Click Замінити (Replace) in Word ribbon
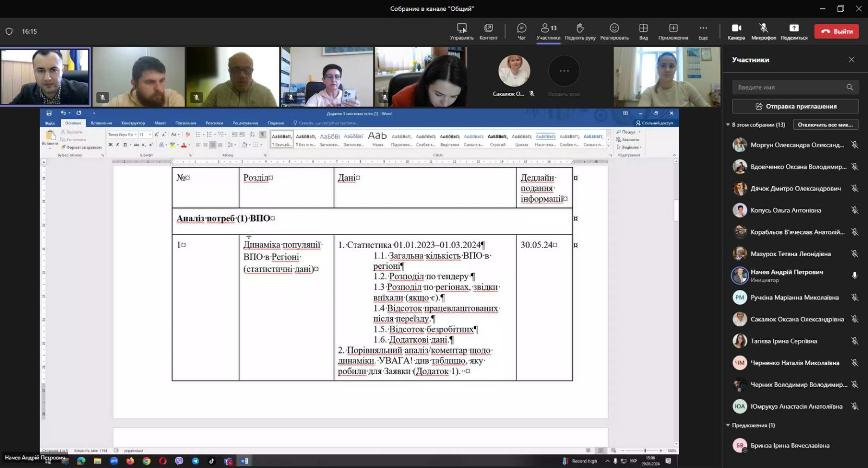 pyautogui.click(x=628, y=140)
